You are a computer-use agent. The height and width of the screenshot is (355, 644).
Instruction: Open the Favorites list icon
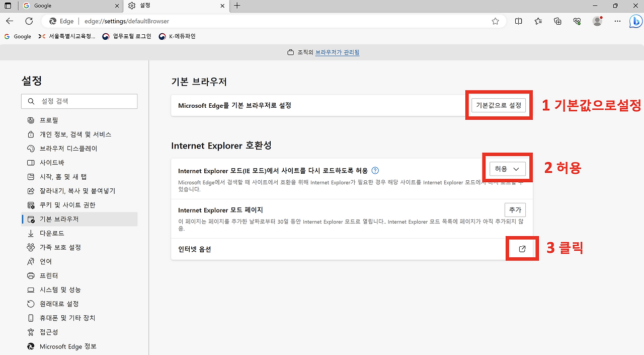pos(538,21)
